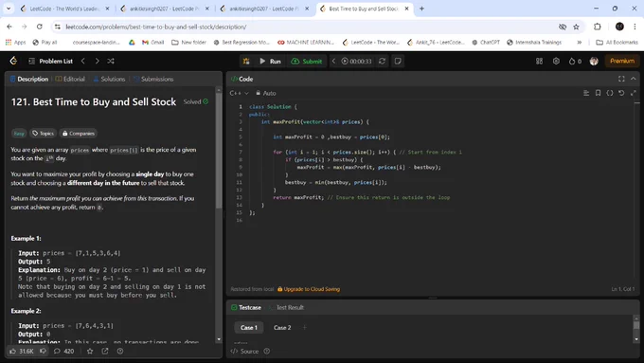Click the braces icon in editor toolbar
The height and width of the screenshot is (363, 644).
point(610,93)
